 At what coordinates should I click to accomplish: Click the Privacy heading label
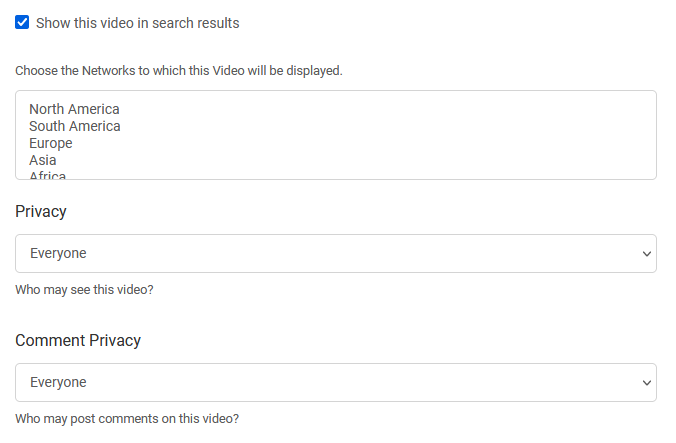coord(41,212)
